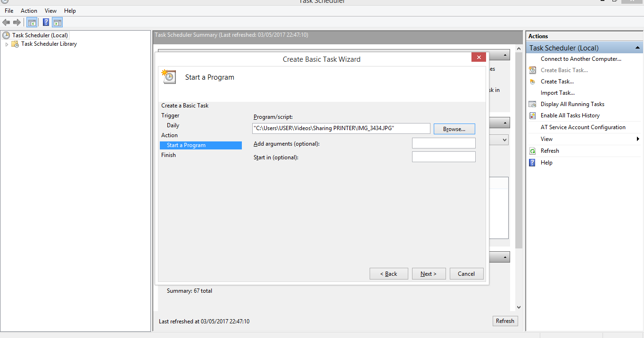Click the Program/script path field
The image size is (644, 338).
(341, 128)
